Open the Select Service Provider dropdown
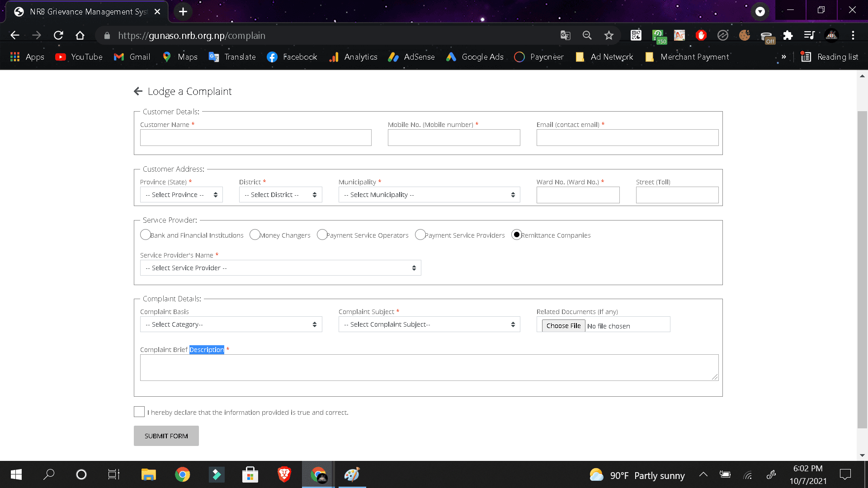 (x=281, y=268)
